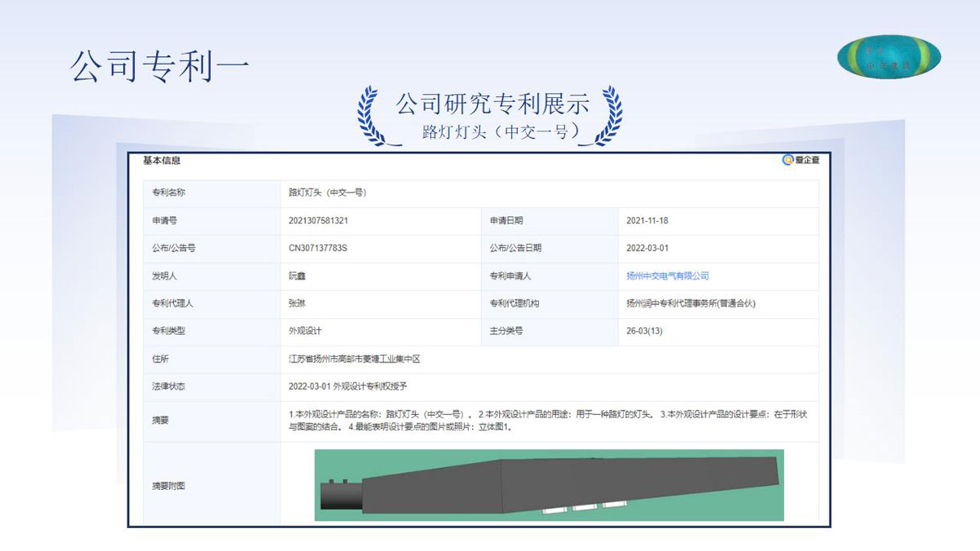Click the 专利代理人 label cell

(212, 304)
